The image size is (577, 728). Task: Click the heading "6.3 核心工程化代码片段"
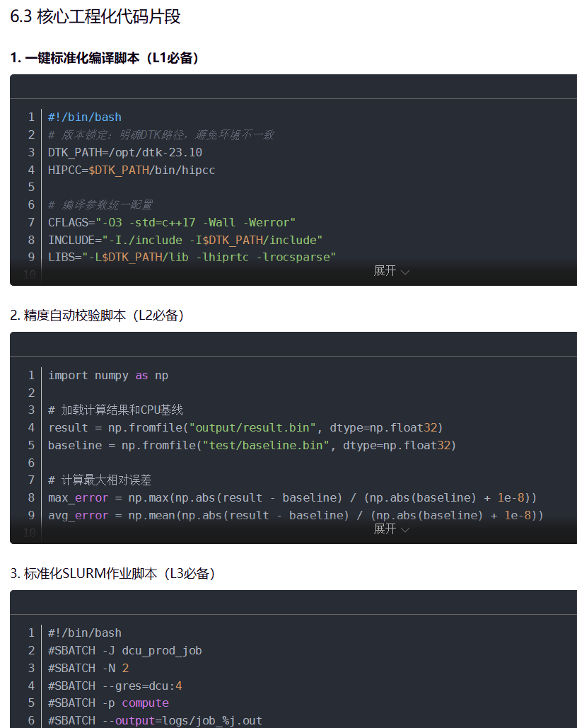(x=95, y=17)
